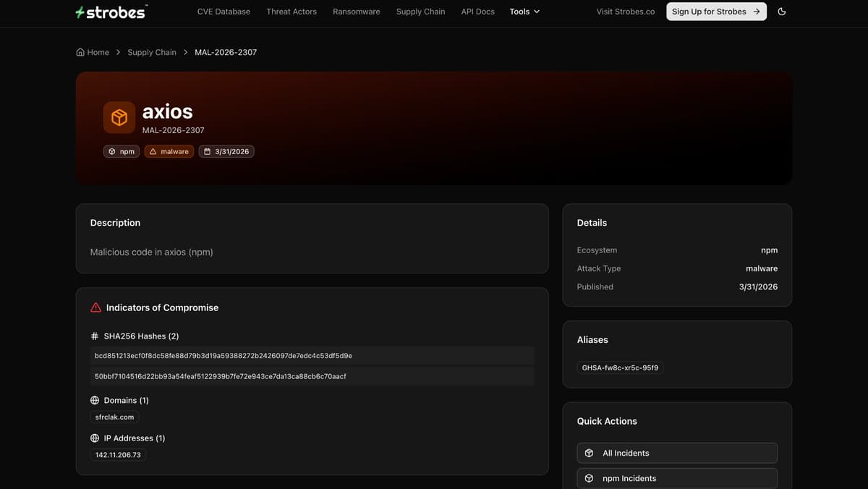Viewport: 868px width, 489px height.
Task: Open the Tools dropdown menu
Action: point(524,12)
